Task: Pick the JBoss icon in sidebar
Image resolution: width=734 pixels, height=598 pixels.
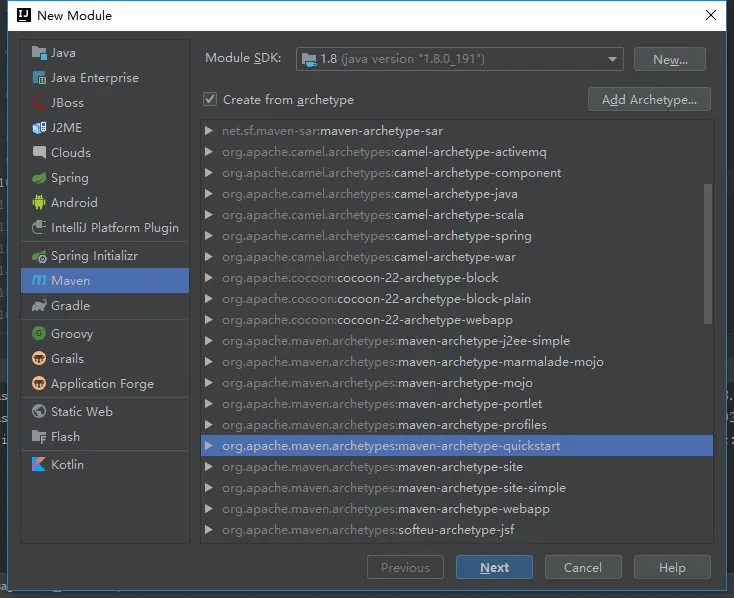Action: tap(39, 103)
